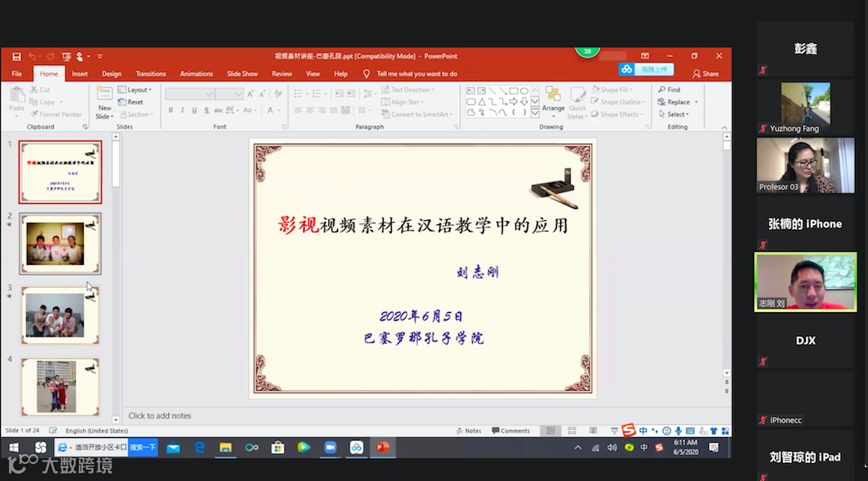The image size is (868, 481).
Task: Select slide 3 thumbnail
Action: click(x=60, y=315)
